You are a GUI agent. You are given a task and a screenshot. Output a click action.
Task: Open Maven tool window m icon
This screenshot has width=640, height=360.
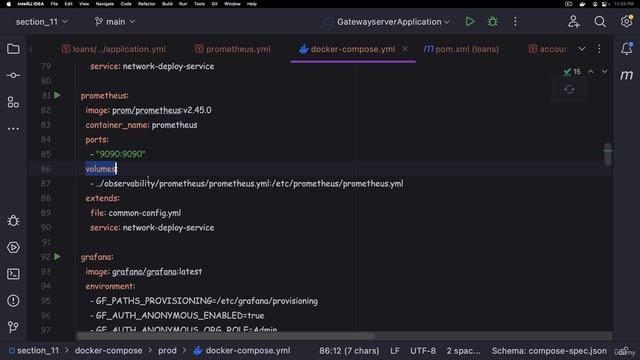[x=627, y=75]
